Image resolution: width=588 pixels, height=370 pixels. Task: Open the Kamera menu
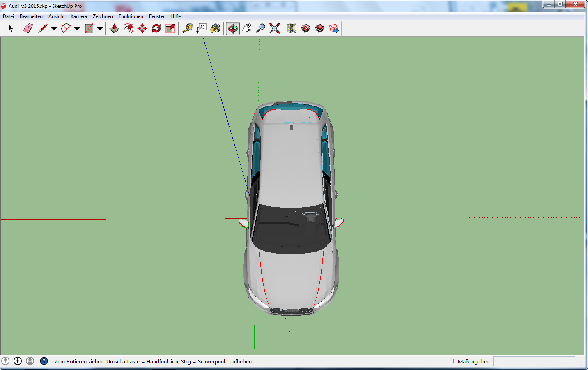click(x=78, y=16)
